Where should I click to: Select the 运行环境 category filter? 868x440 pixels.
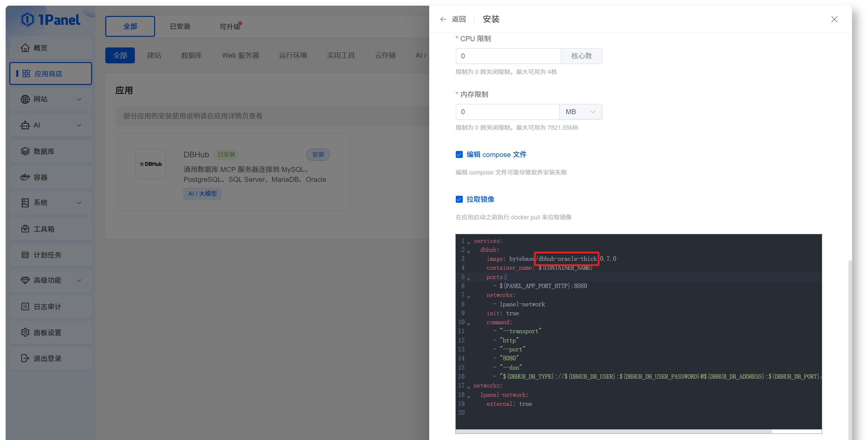[293, 55]
